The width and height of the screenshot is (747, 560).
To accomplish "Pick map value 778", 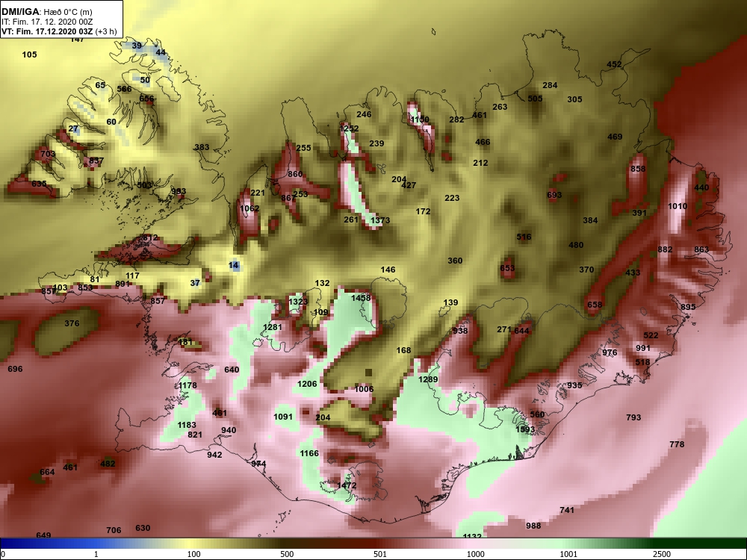I will tap(677, 444).
